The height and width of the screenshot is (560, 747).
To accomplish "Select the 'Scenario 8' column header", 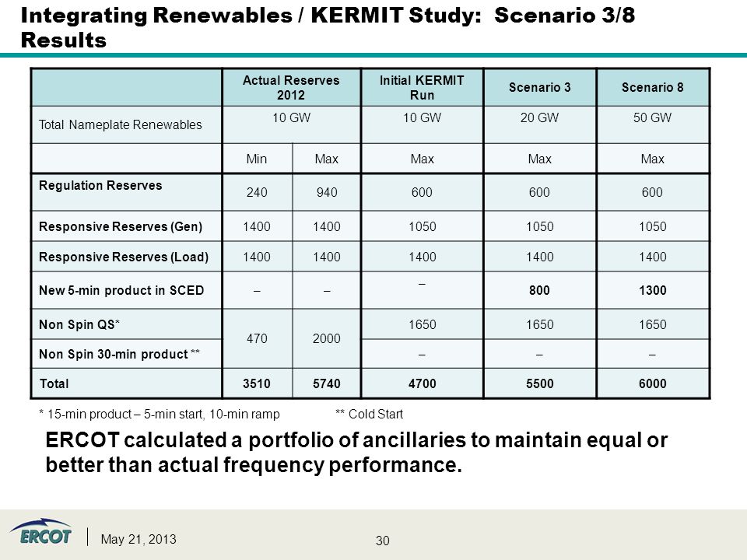I will click(x=653, y=88).
